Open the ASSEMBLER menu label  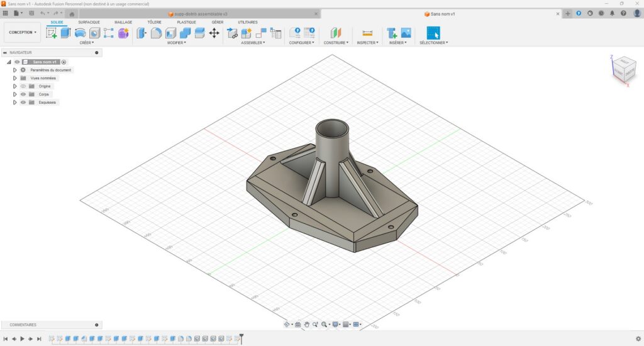(x=253, y=43)
